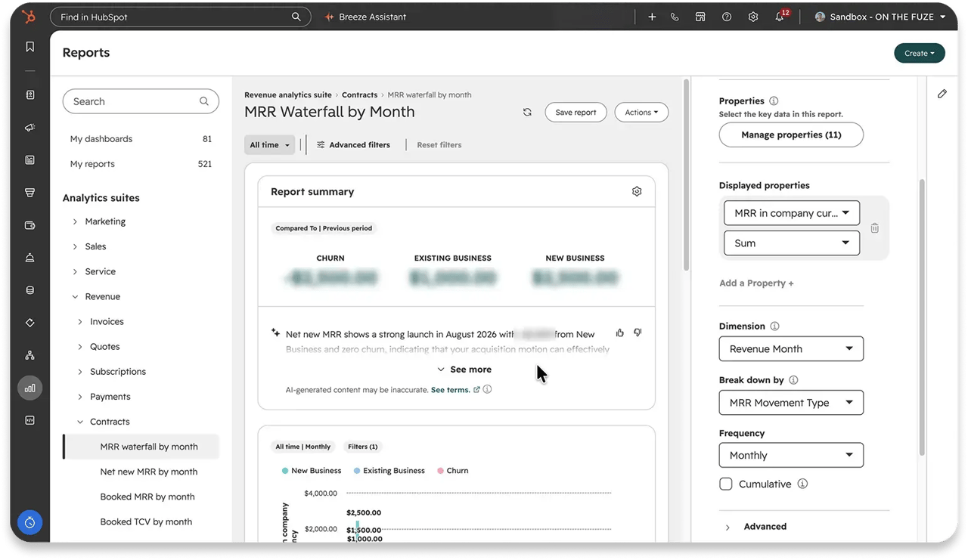
Task: Open the Monthly frequency dropdown
Action: point(791,456)
